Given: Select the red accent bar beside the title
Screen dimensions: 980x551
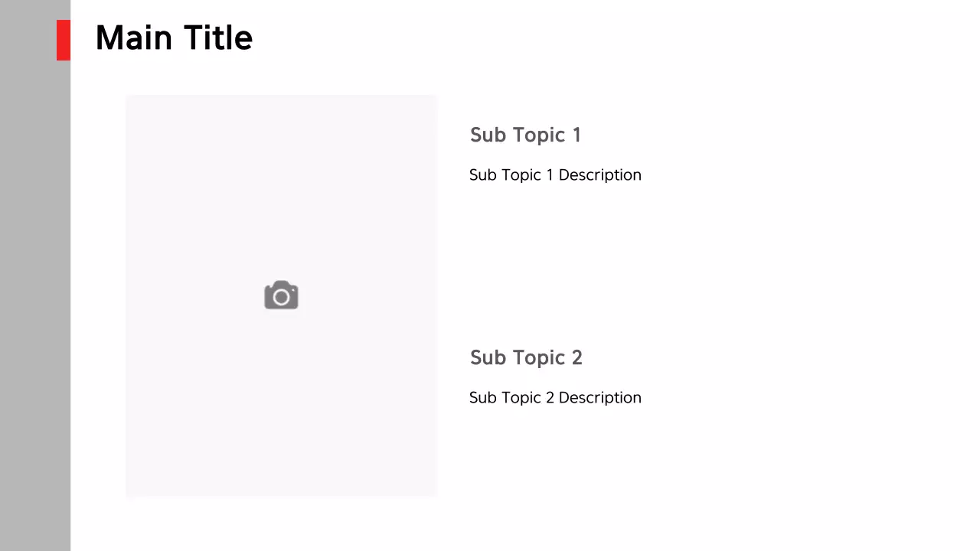Looking at the screenshot, I should [x=64, y=40].
